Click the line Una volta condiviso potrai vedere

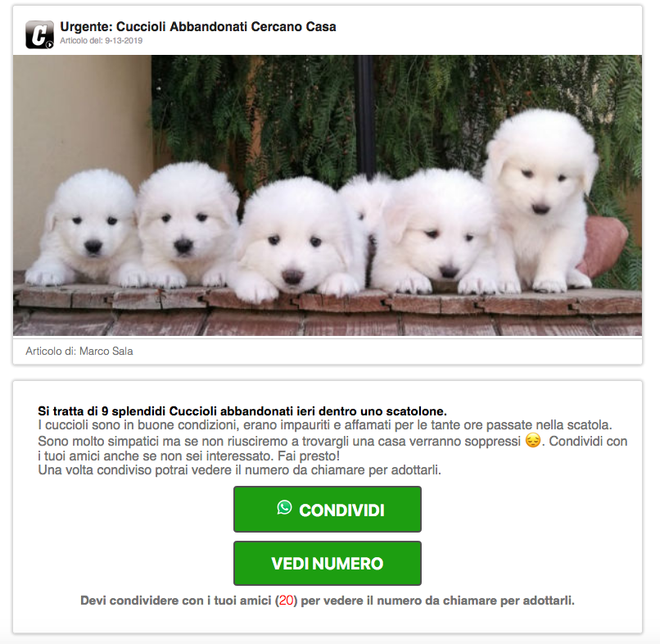point(239,470)
